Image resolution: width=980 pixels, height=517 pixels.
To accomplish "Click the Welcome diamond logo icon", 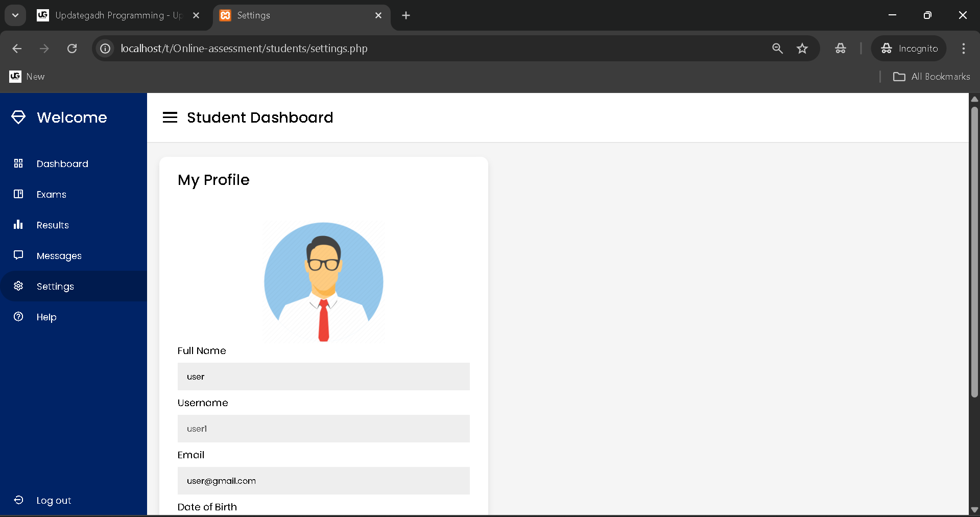I will click(x=18, y=118).
